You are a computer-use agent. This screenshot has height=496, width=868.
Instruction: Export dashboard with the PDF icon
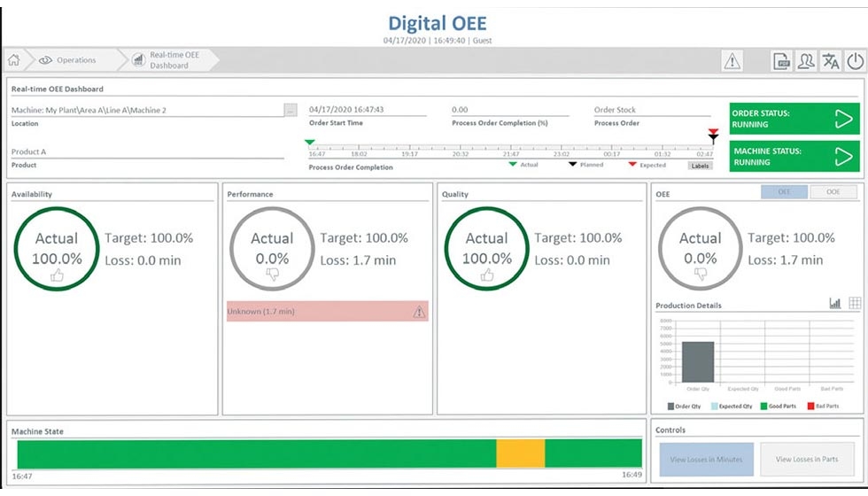781,60
